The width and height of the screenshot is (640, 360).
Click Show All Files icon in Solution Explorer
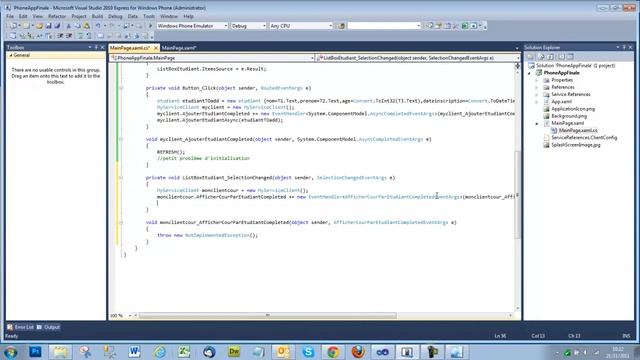point(541,57)
